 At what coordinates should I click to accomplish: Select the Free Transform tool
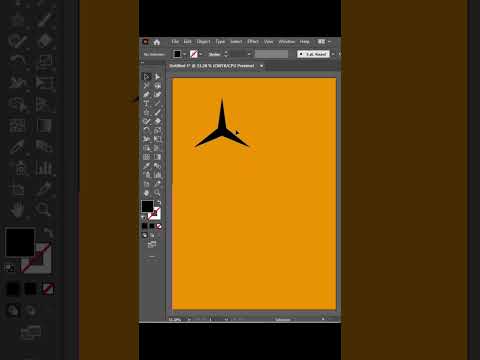pos(157,139)
